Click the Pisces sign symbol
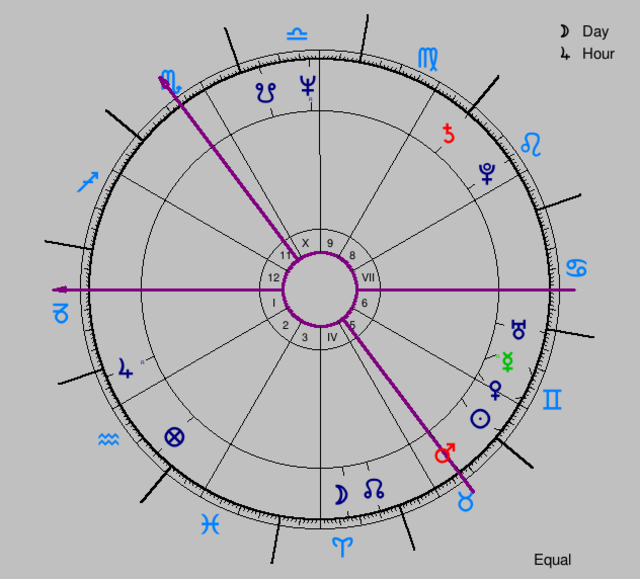This screenshot has width=640, height=579. tap(211, 524)
